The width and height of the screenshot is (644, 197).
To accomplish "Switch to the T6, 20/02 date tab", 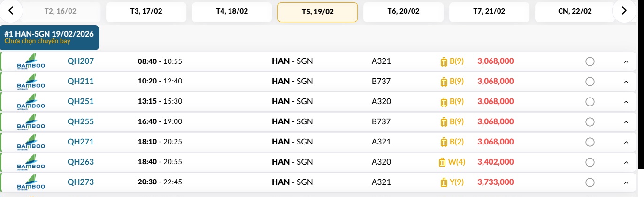I will tap(403, 12).
